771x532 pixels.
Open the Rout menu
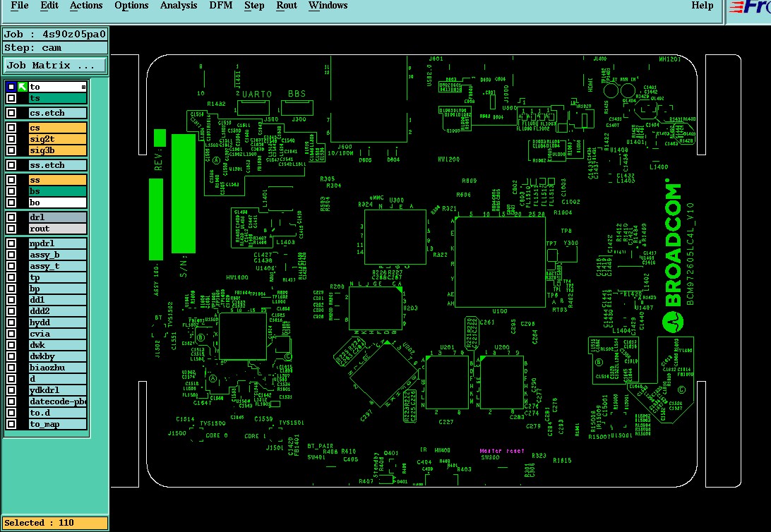point(287,6)
